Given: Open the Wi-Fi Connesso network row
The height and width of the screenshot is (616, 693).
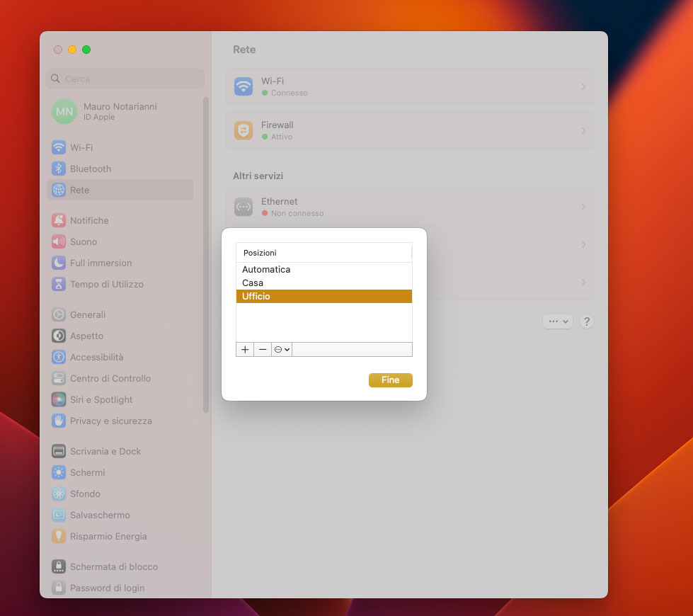Looking at the screenshot, I should (409, 86).
